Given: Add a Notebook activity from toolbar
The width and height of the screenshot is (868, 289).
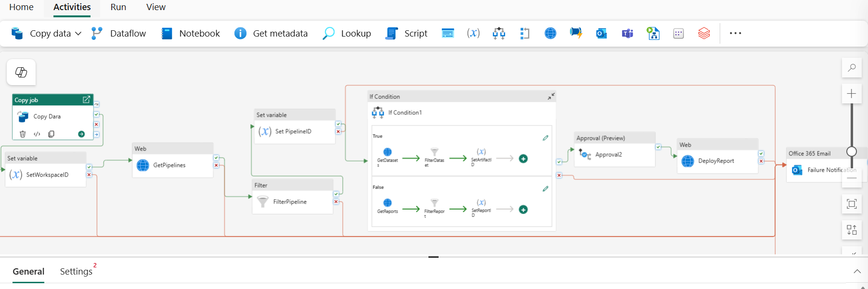Looking at the screenshot, I should 191,33.
